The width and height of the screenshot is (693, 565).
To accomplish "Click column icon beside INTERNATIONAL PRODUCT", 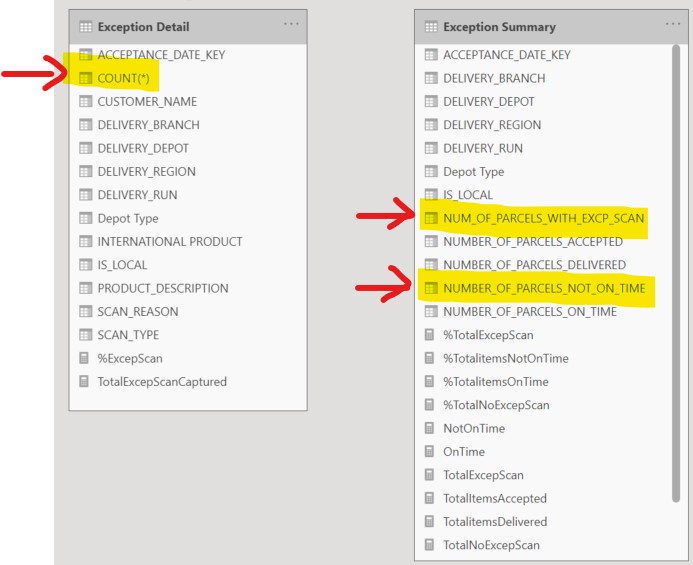I will pos(85,241).
